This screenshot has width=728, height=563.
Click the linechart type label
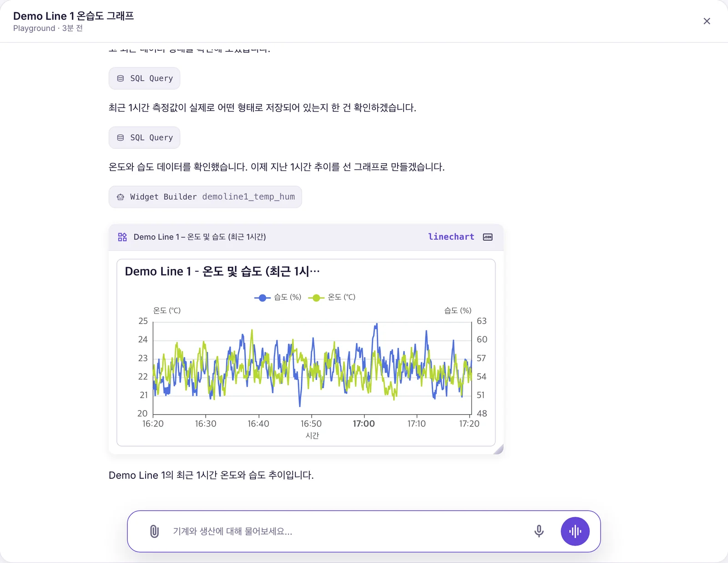pyautogui.click(x=451, y=237)
